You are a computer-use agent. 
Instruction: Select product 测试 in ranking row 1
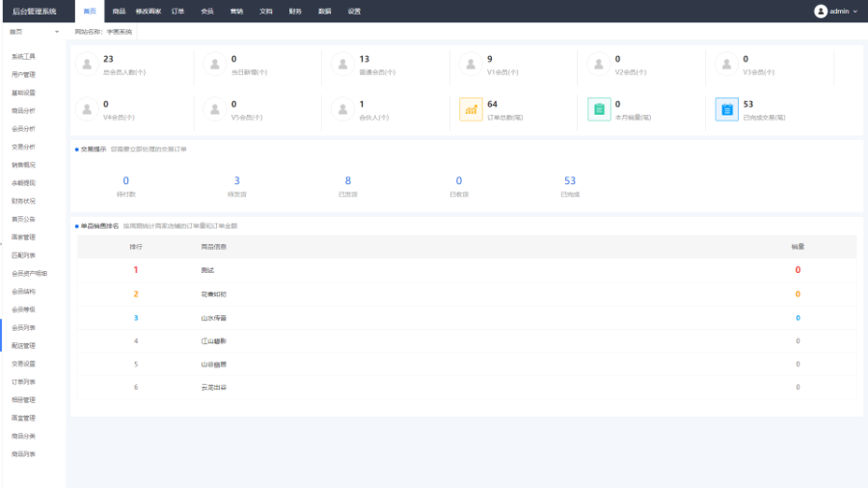coord(207,270)
